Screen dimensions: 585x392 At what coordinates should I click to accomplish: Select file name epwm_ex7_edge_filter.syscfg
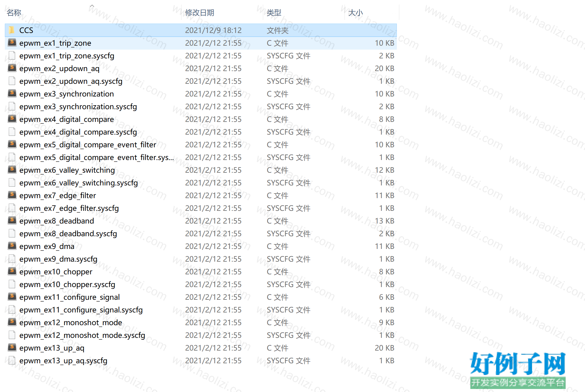click(69, 208)
